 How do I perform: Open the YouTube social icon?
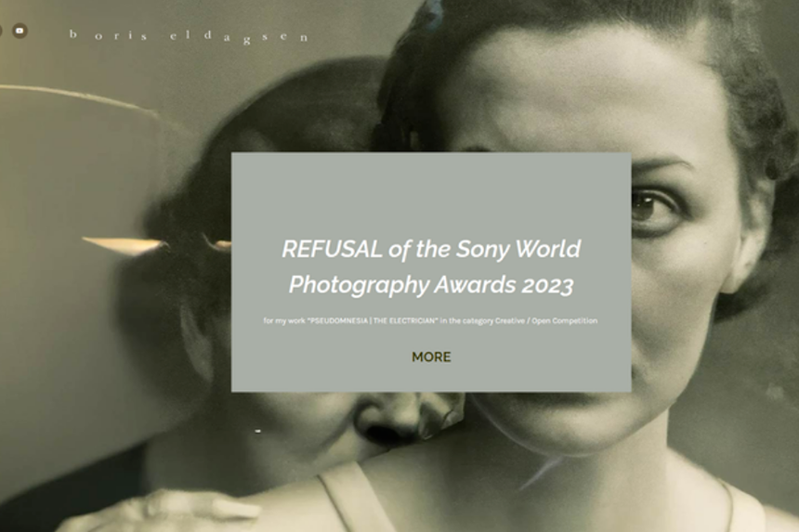pyautogui.click(x=20, y=31)
